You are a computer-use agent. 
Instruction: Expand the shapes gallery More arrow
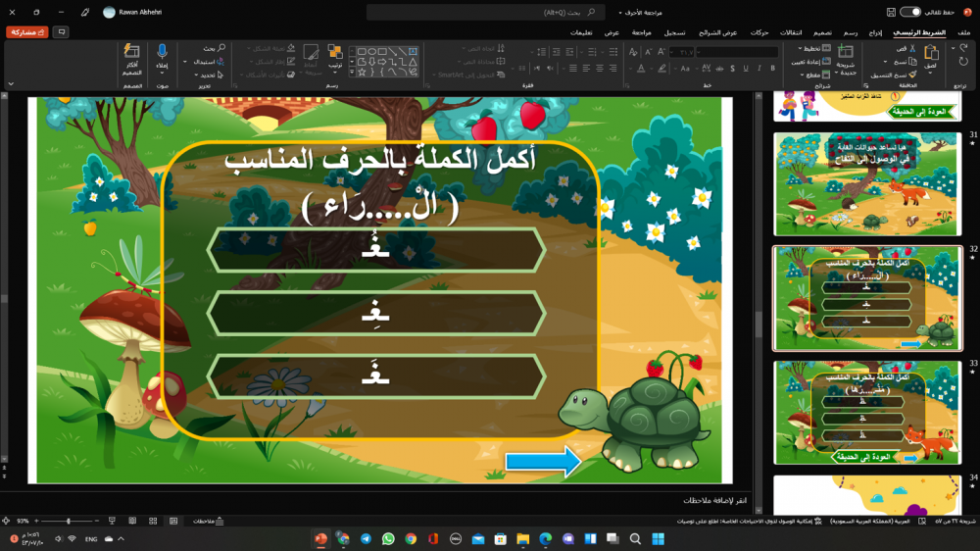(353, 73)
